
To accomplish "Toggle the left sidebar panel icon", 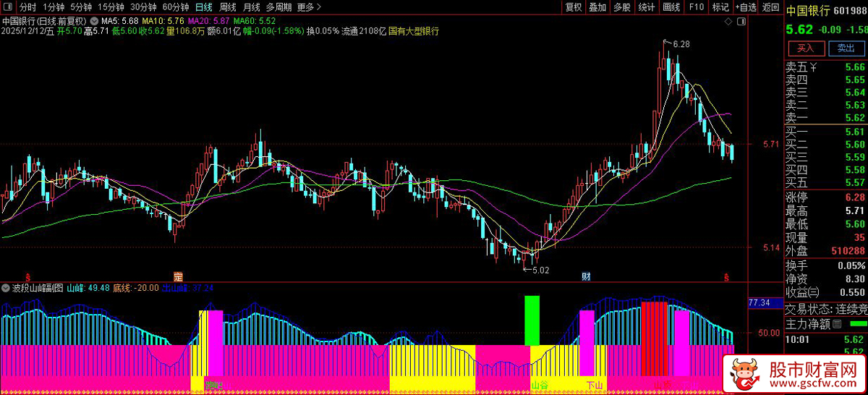I will [7, 7].
